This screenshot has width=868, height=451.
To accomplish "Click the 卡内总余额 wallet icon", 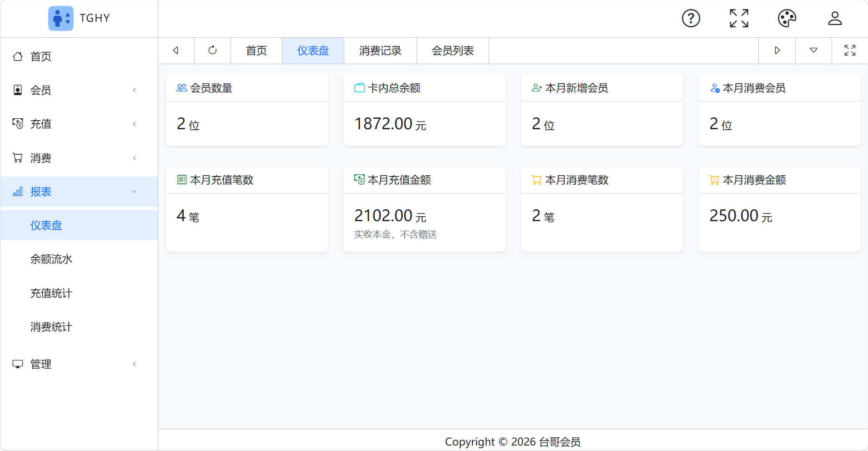I will tap(360, 88).
